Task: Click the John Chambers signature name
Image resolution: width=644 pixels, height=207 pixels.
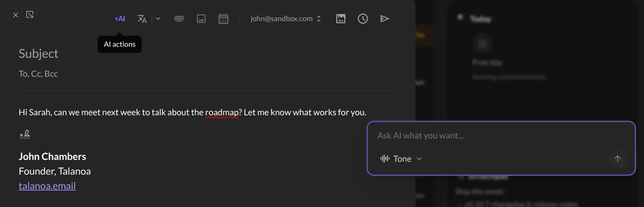Action: [x=52, y=156]
